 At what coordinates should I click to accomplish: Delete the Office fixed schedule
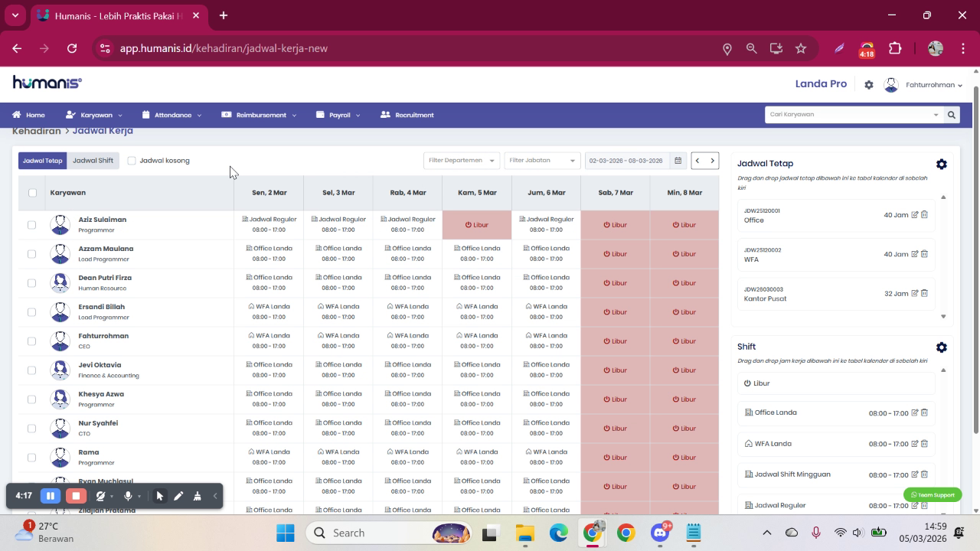click(x=924, y=215)
